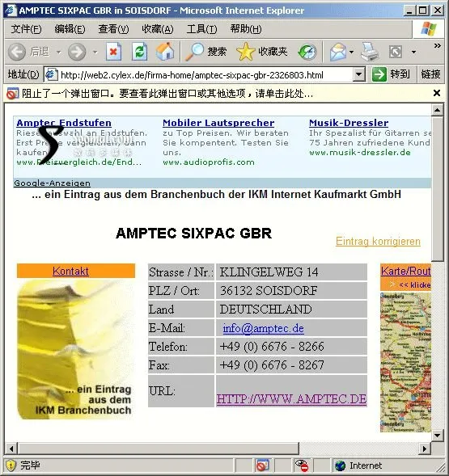Open 帮助(H) menu
The width and height of the screenshot is (449, 476).
[x=246, y=29]
